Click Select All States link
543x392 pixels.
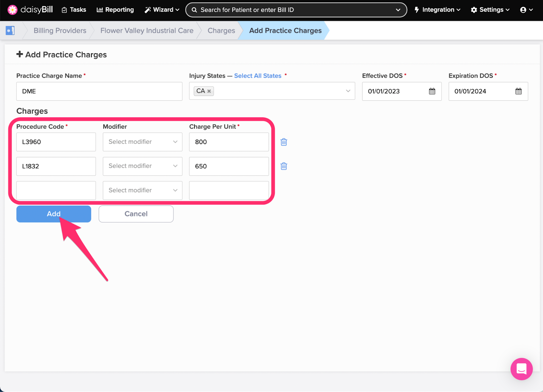point(258,76)
